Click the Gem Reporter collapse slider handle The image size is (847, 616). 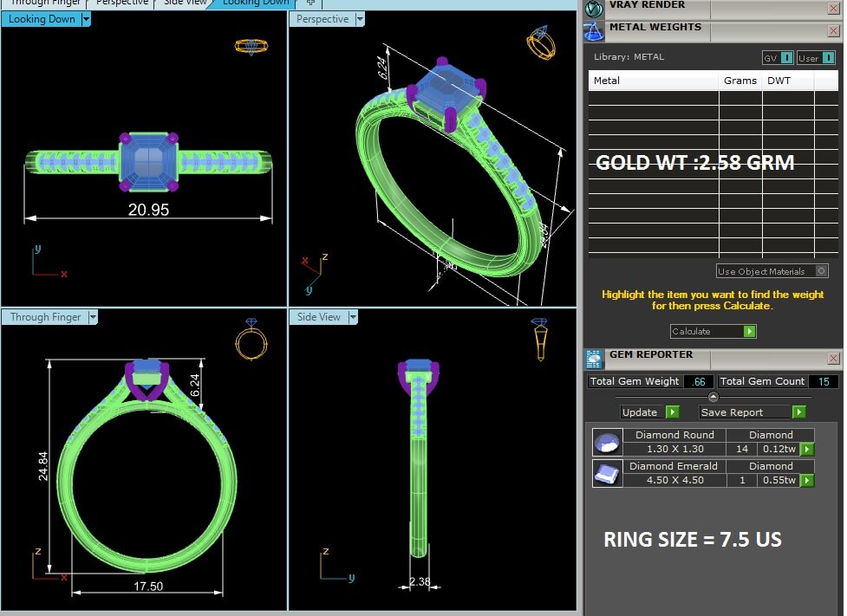pos(713,397)
